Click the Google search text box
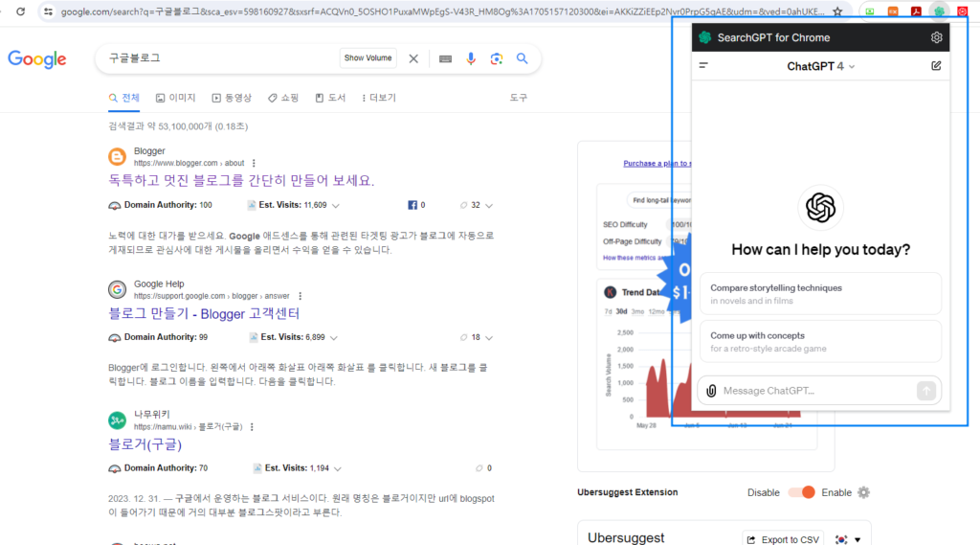980x545 pixels. click(x=219, y=58)
